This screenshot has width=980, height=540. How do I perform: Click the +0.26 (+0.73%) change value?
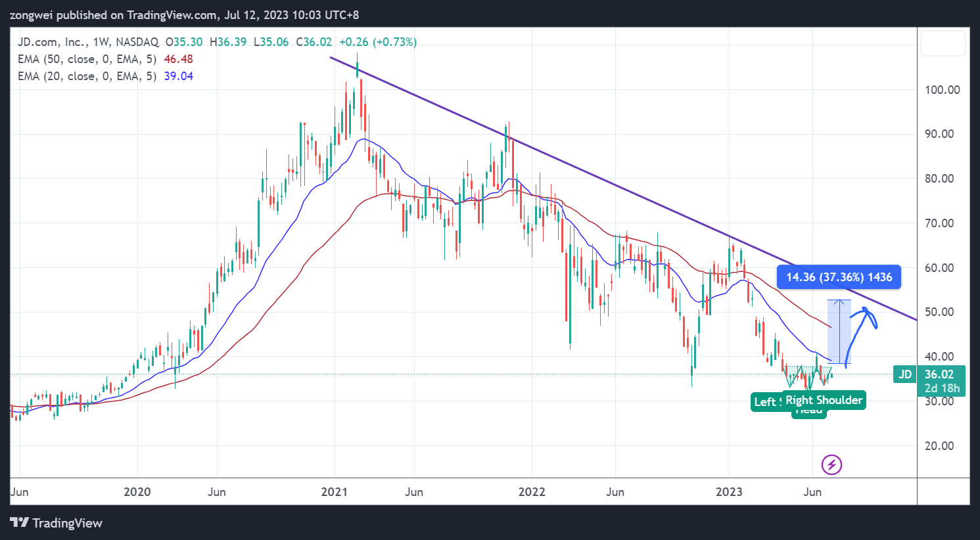pos(377,42)
